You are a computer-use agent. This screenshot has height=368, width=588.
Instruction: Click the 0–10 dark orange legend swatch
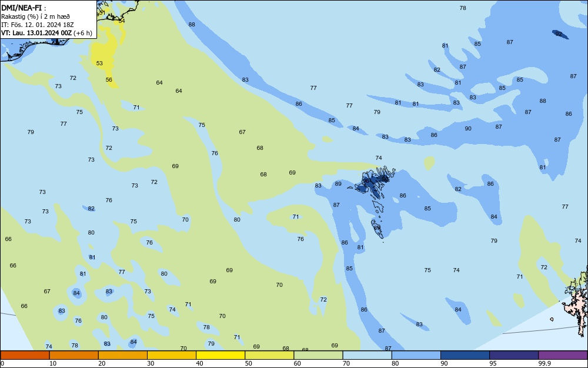[25, 355]
